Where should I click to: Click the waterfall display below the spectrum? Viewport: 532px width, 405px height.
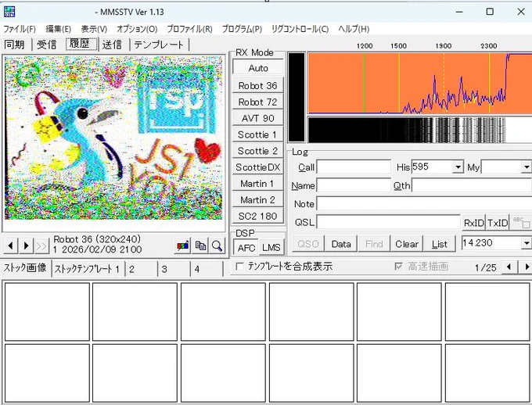tap(419, 131)
